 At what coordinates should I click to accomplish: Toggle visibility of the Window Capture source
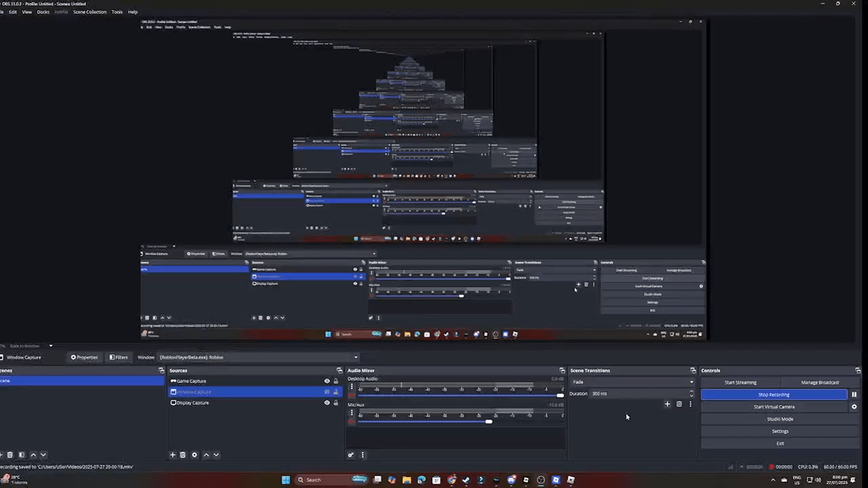coord(327,392)
